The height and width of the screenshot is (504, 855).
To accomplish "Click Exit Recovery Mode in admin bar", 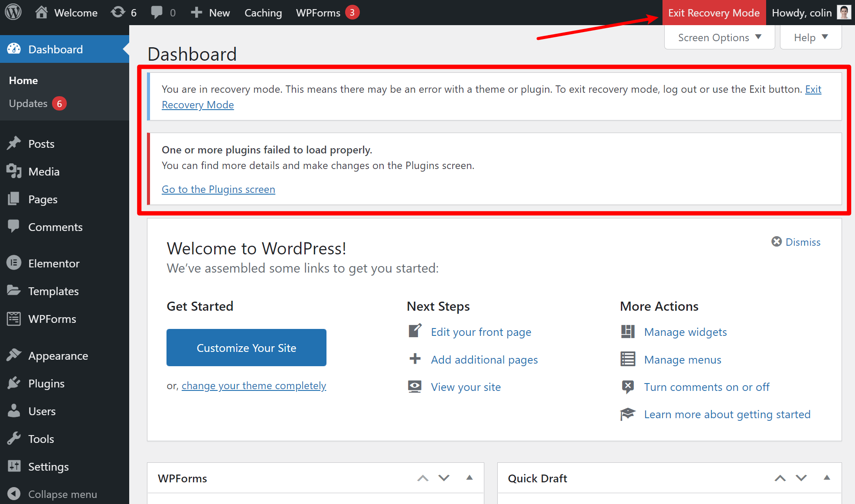I will pos(714,13).
